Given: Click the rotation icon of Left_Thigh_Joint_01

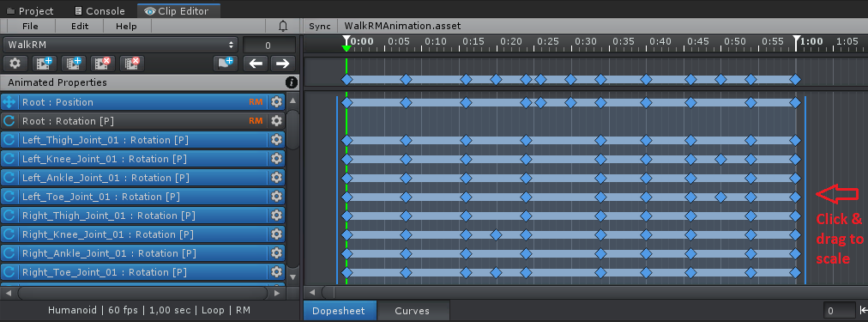Looking at the screenshot, I should 9,140.
